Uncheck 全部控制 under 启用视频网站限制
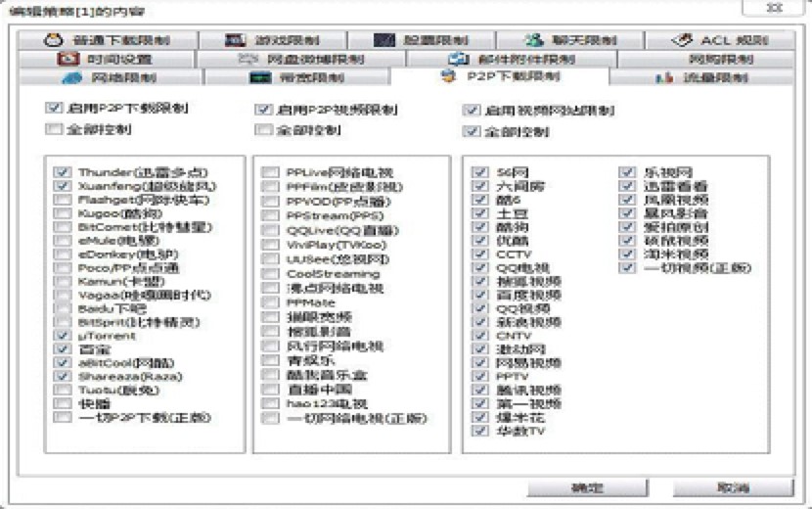Image resolution: width=812 pixels, height=509 pixels. (x=472, y=132)
